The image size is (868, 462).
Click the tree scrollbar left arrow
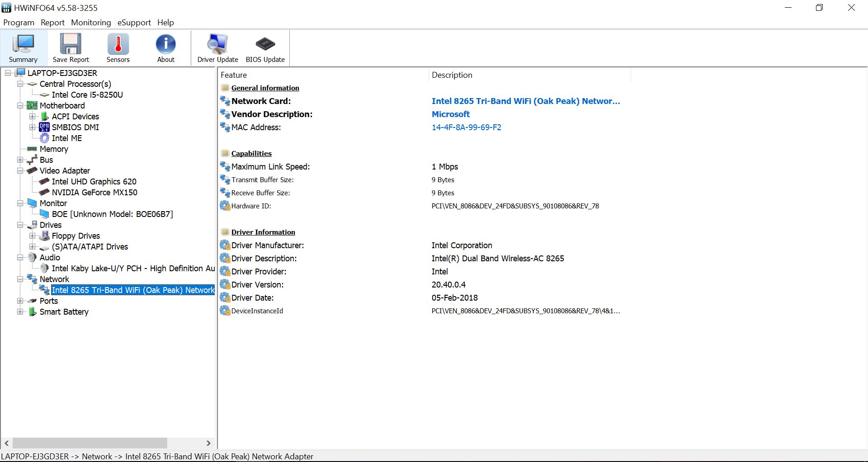click(7, 443)
